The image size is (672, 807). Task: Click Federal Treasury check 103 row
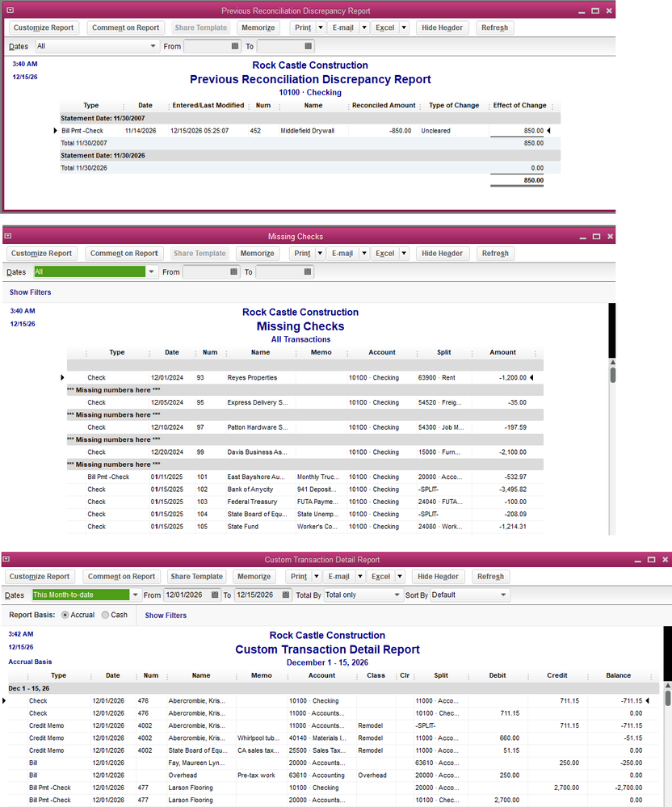click(304, 502)
